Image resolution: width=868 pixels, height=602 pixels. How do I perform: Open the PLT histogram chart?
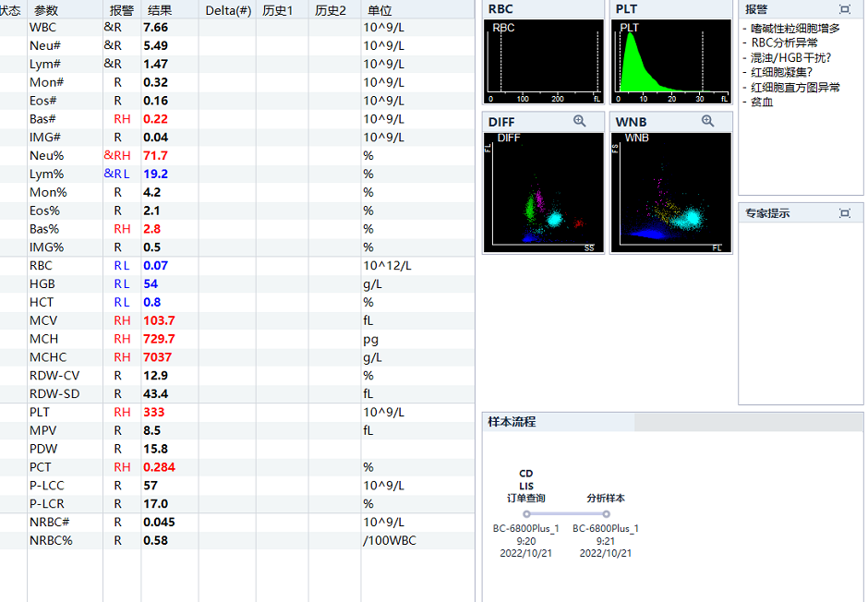pyautogui.click(x=671, y=62)
